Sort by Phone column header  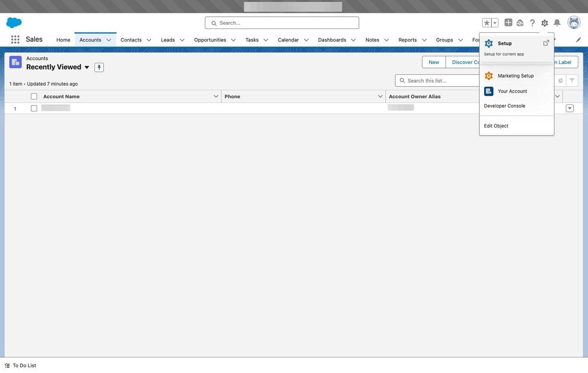point(232,97)
